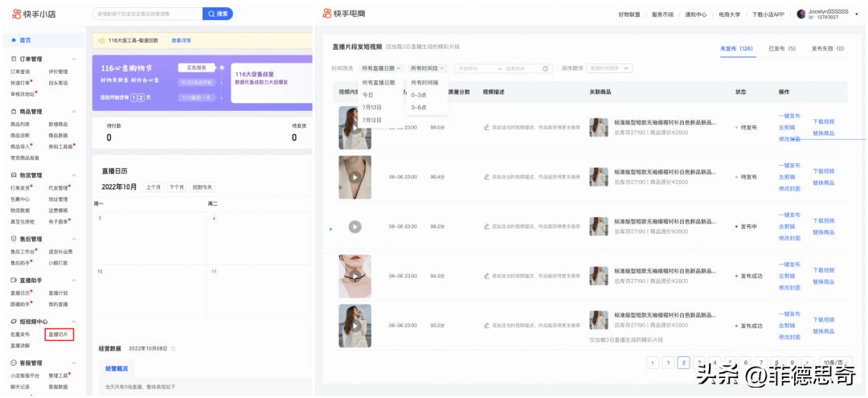The image size is (868, 398).
Task: Click the magnifier search button in 快手小店
Action: [218, 14]
